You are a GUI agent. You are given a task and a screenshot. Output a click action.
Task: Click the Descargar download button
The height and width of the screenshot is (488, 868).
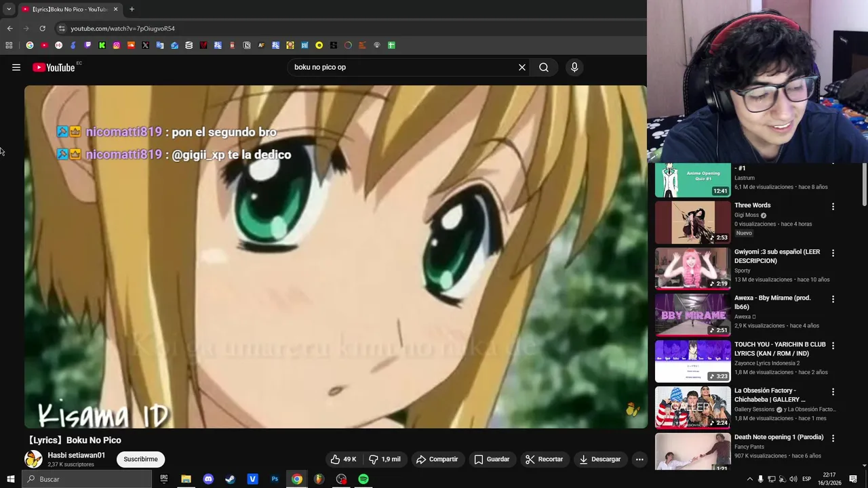click(599, 459)
